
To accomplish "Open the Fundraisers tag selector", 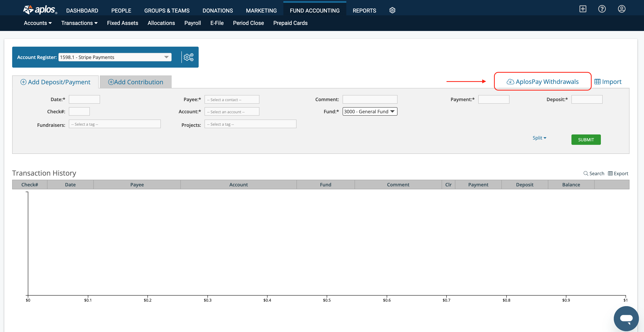I will pyautogui.click(x=115, y=124).
